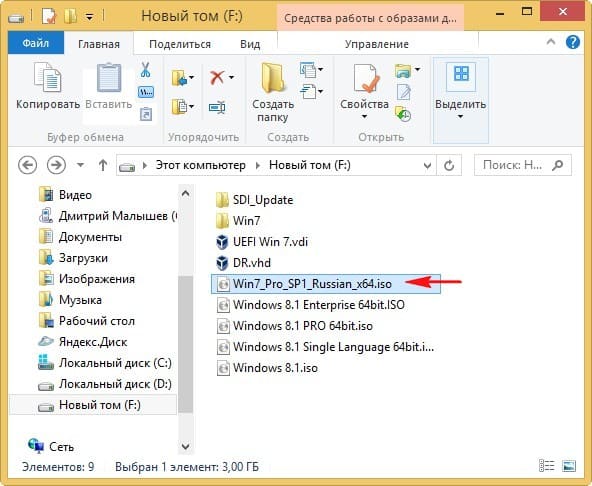Select Яндекс.Диск in navigation pane
This screenshot has width=592, height=486.
click(x=93, y=342)
